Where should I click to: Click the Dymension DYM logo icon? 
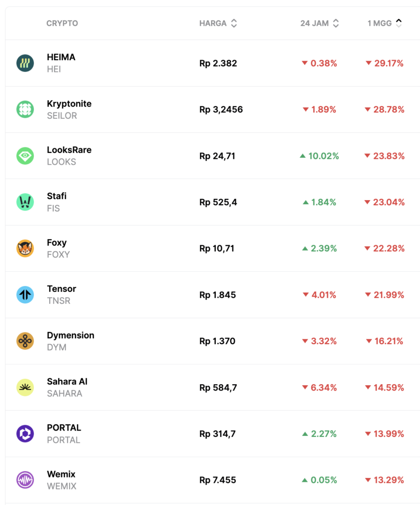(25, 341)
